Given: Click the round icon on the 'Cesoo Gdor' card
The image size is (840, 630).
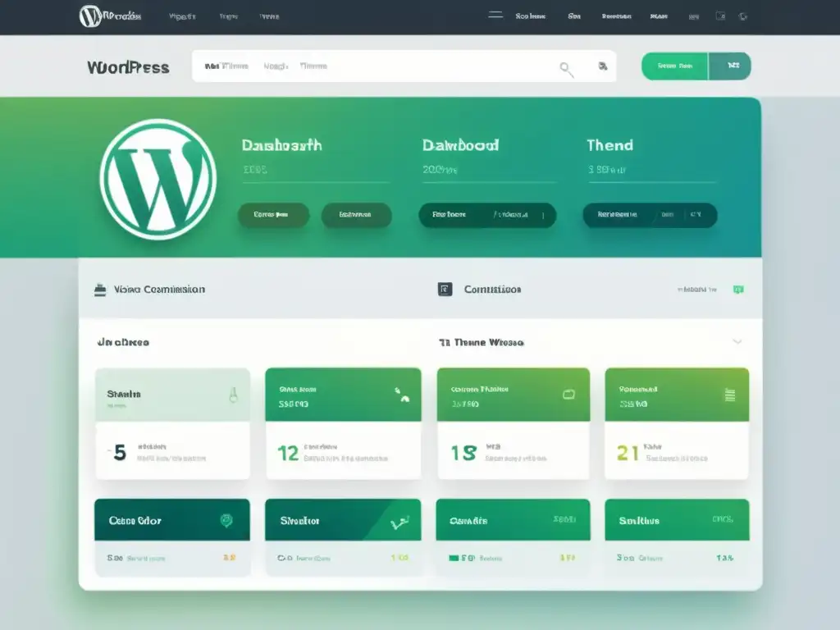Looking at the screenshot, I should tap(226, 520).
